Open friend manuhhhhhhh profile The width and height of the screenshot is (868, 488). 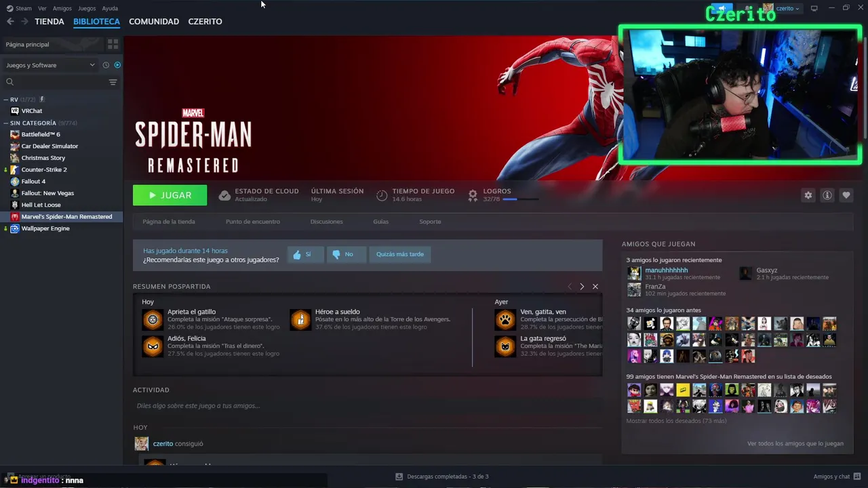[x=666, y=270]
